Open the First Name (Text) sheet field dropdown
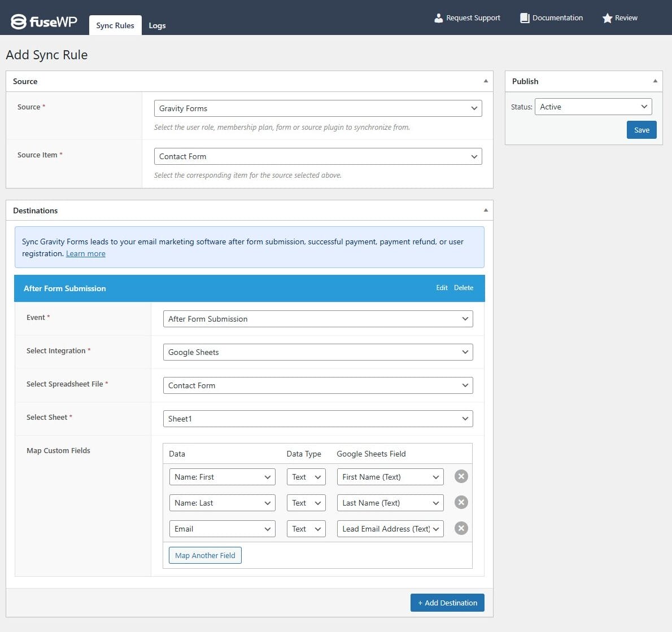This screenshot has width=672, height=632. [x=390, y=477]
